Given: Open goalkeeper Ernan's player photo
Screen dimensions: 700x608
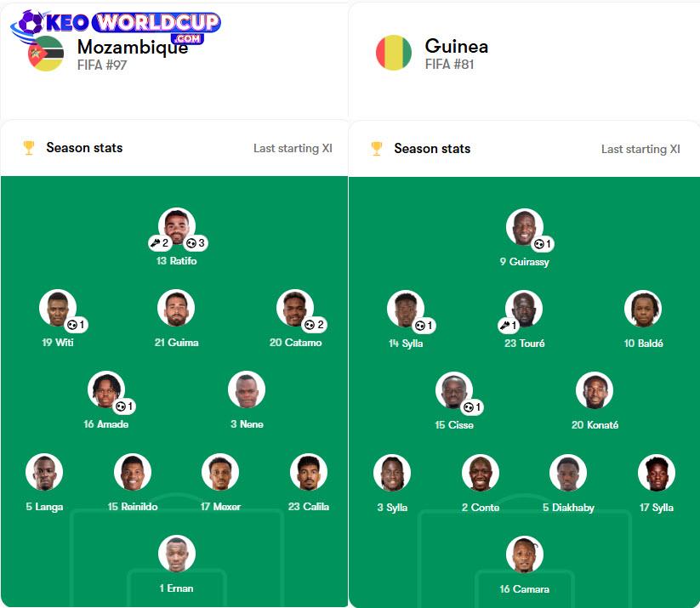Looking at the screenshot, I should click(x=177, y=554).
